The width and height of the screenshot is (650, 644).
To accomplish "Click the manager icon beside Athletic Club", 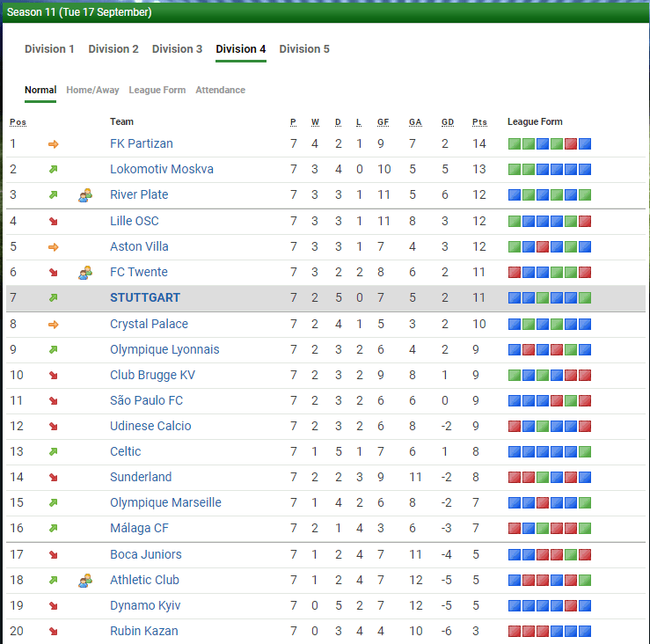I will [85, 581].
